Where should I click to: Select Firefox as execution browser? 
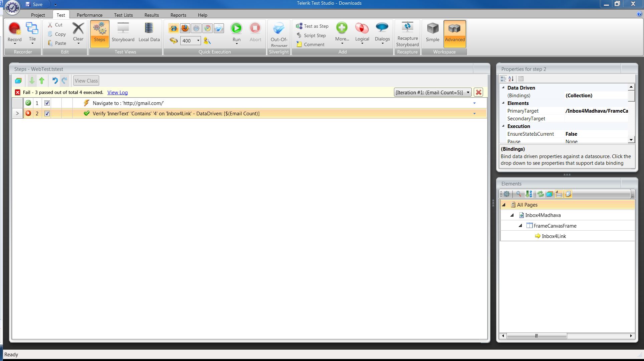[185, 28]
